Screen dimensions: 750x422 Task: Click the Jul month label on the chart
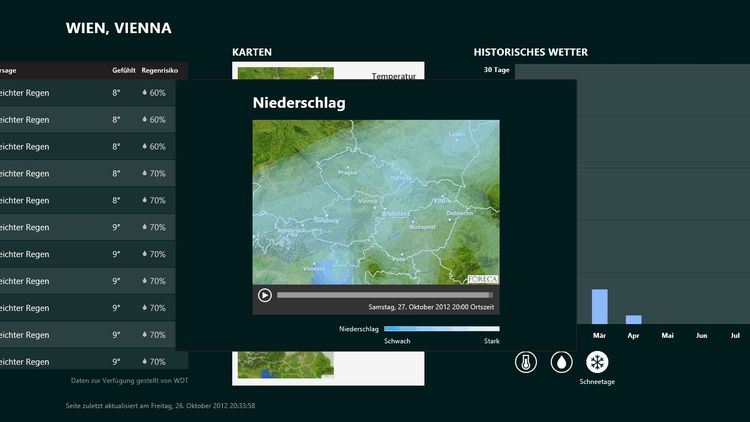pyautogui.click(x=735, y=335)
